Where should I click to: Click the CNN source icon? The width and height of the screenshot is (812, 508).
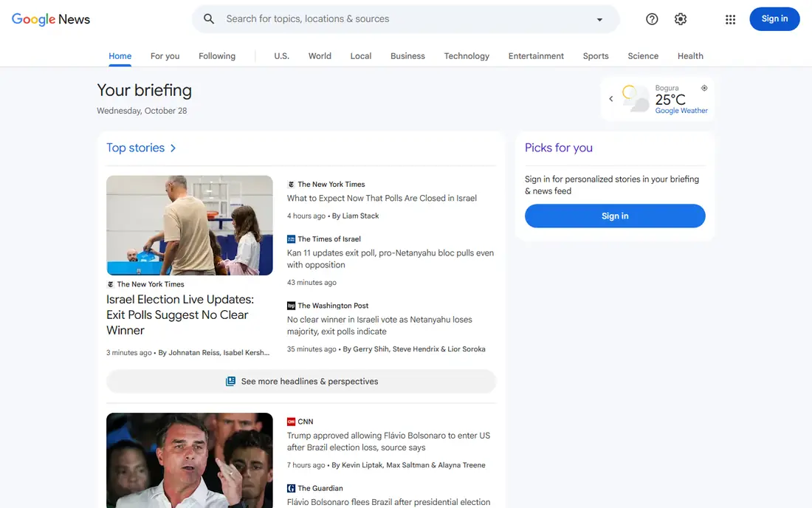click(291, 422)
